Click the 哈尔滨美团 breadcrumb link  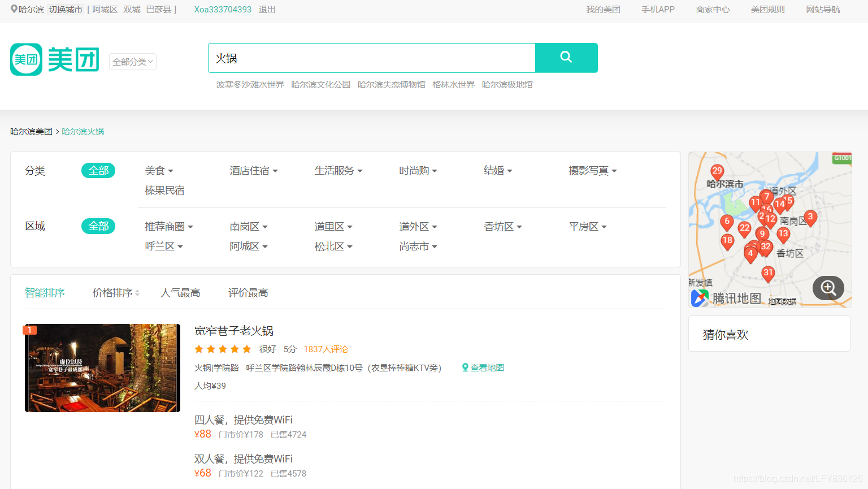[31, 132]
